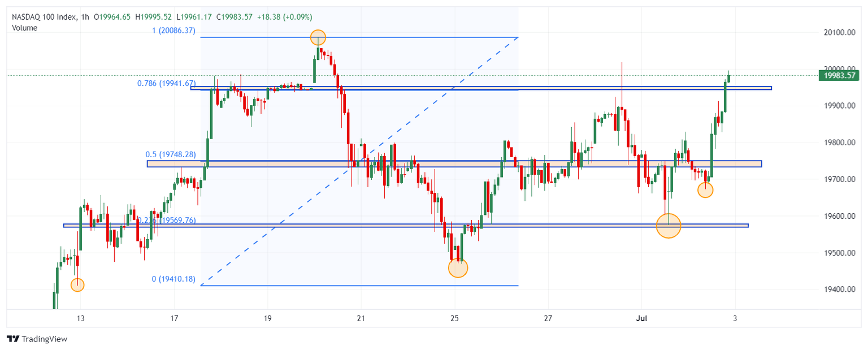The image size is (868, 350).
Task: Click the large orange circle on the 0.236 zone
Action: 669,226
